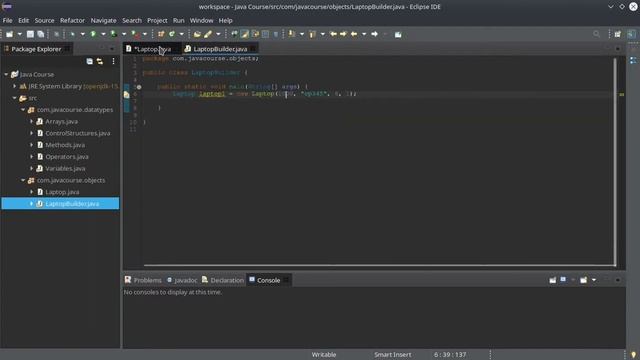
Task: Click the Forward navigation arrow
Action: [x=374, y=34]
